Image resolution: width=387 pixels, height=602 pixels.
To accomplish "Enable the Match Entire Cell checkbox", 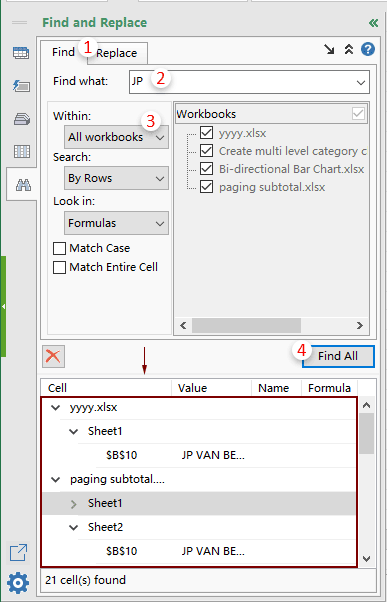I will (60, 268).
